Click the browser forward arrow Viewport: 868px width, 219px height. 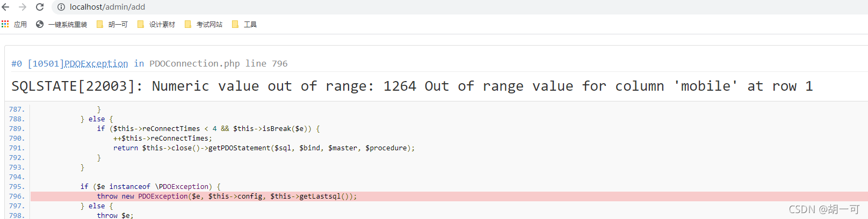(23, 7)
